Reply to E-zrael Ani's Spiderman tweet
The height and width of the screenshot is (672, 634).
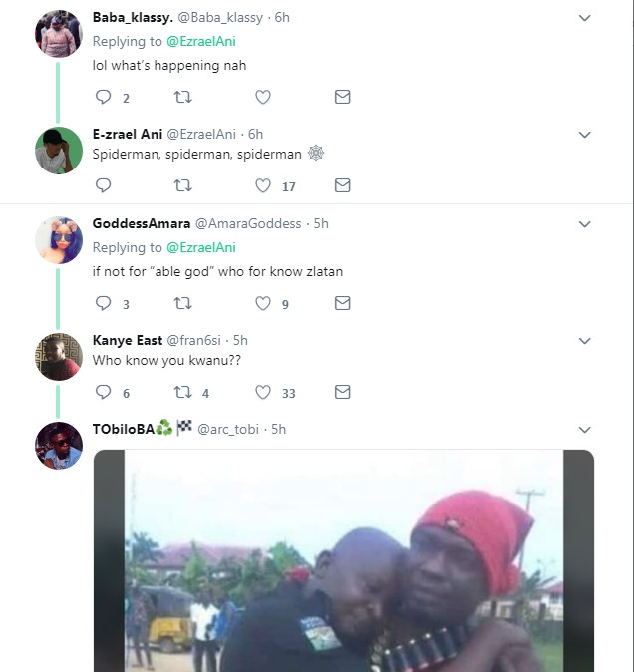click(103, 185)
